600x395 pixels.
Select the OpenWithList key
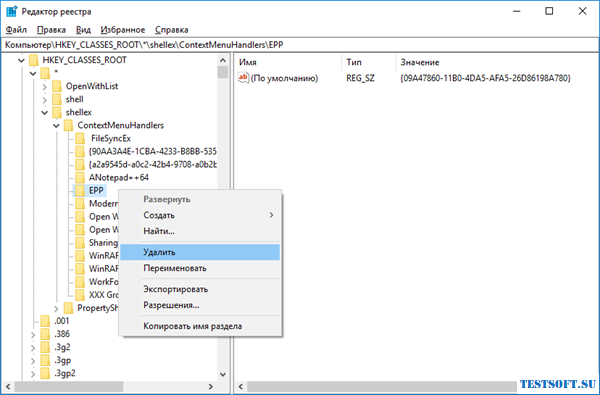pos(92,87)
